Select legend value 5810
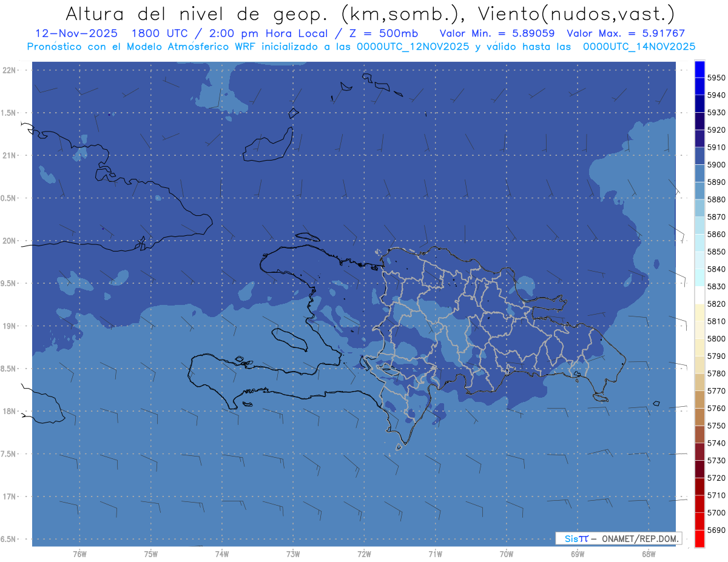728x562 pixels. tap(716, 321)
